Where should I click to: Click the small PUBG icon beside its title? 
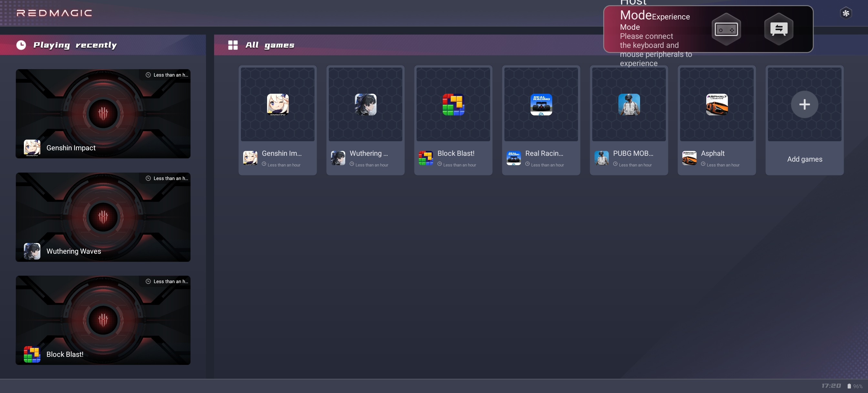(x=602, y=158)
